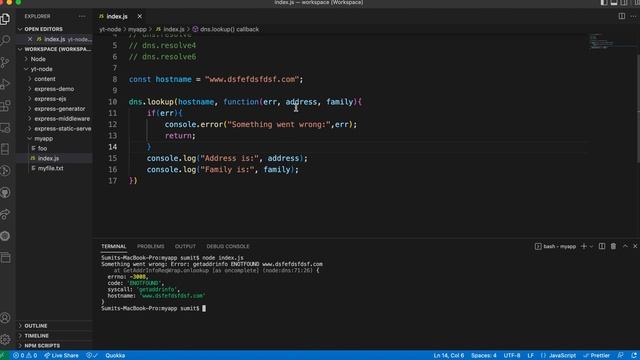Open the launch profile dropdown beside plus

[x=591, y=246]
